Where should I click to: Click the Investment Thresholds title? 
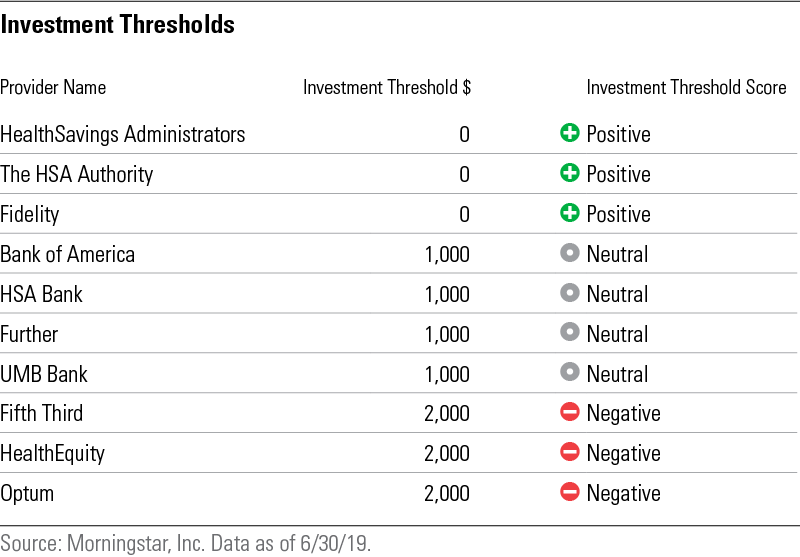tap(117, 26)
